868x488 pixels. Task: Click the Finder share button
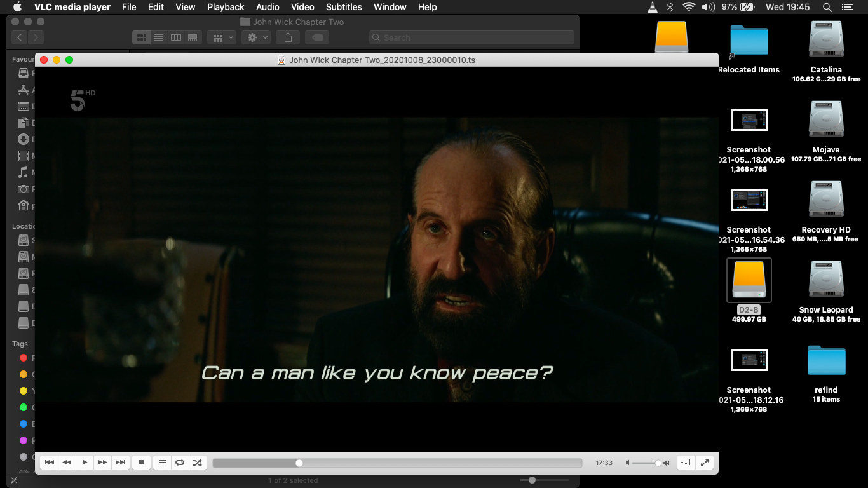click(288, 37)
